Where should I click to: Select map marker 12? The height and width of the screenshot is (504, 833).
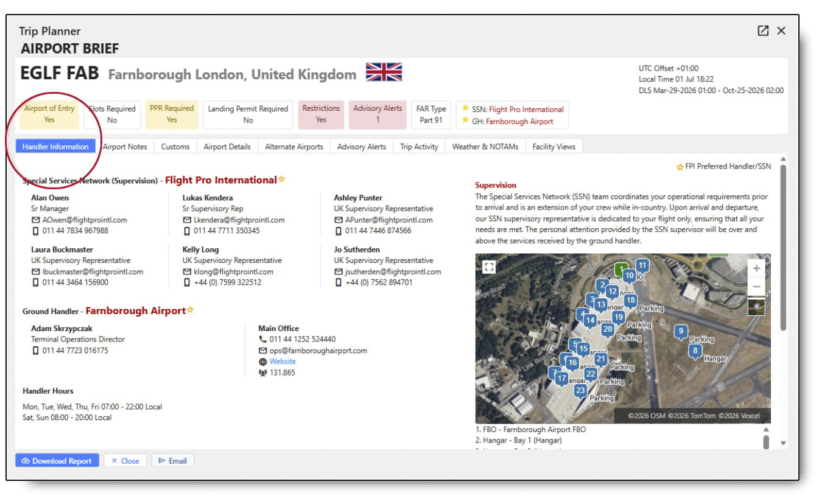click(613, 292)
